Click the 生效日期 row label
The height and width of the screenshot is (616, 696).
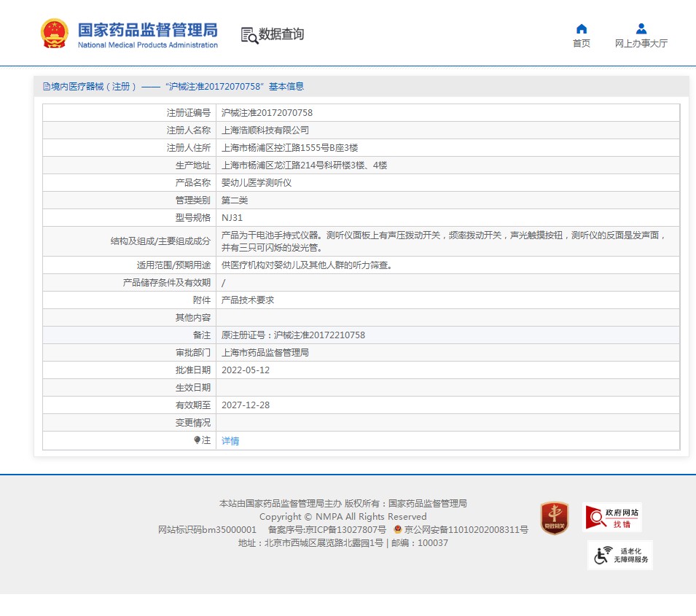(x=192, y=387)
